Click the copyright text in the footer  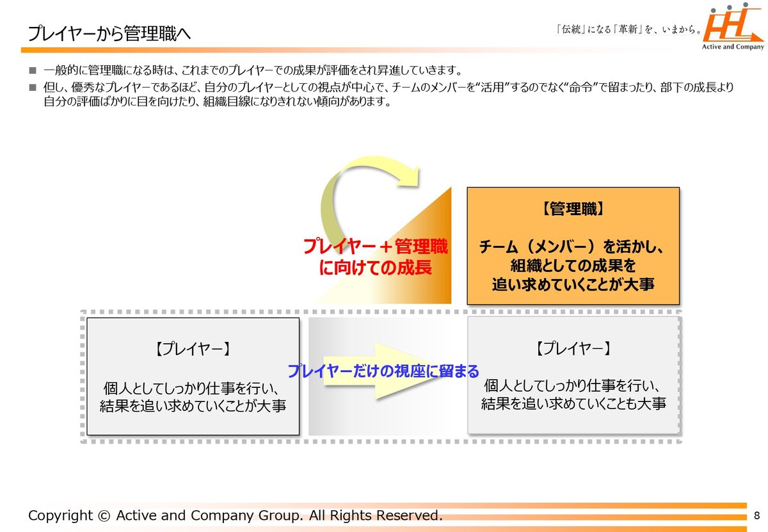pyautogui.click(x=235, y=515)
